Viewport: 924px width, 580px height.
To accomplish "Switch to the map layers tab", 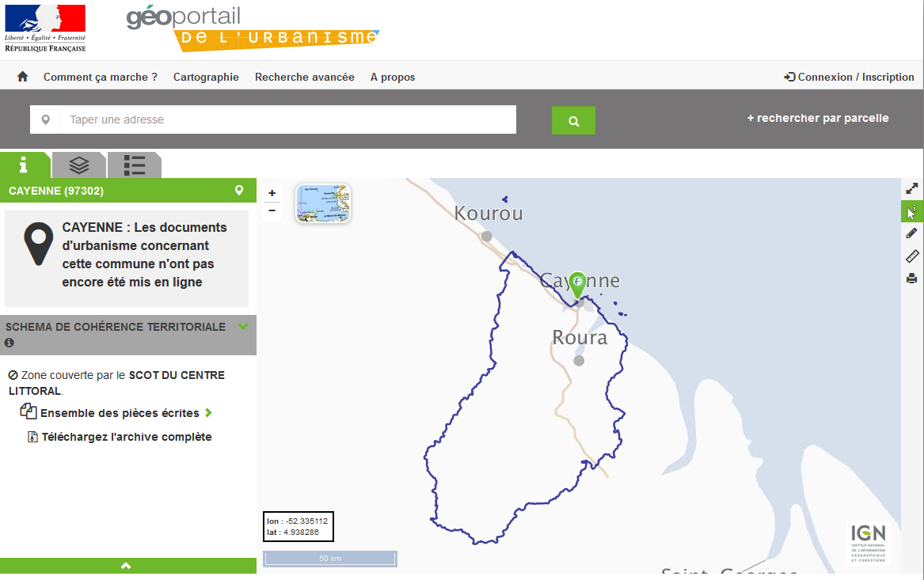I will coord(79,165).
